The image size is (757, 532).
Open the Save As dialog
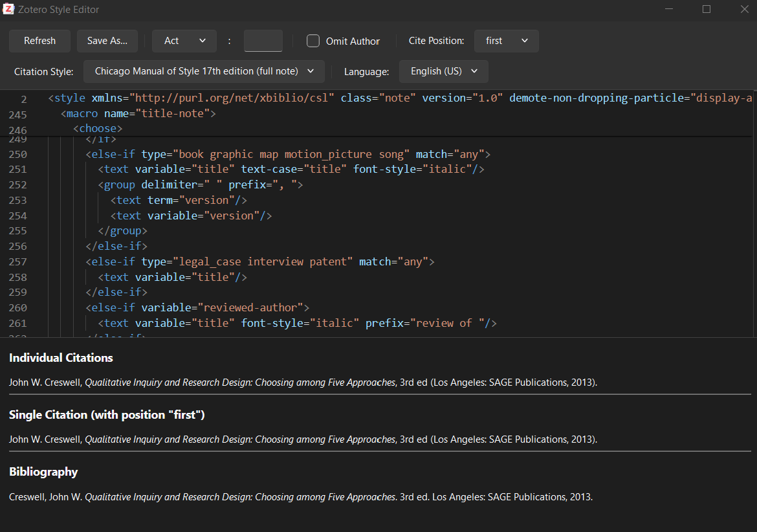(107, 41)
